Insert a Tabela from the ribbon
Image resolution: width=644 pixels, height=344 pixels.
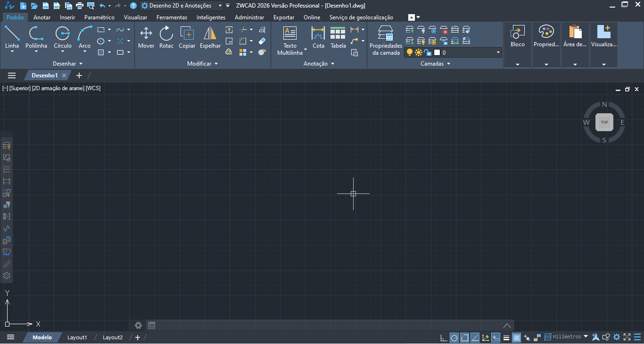[338, 34]
